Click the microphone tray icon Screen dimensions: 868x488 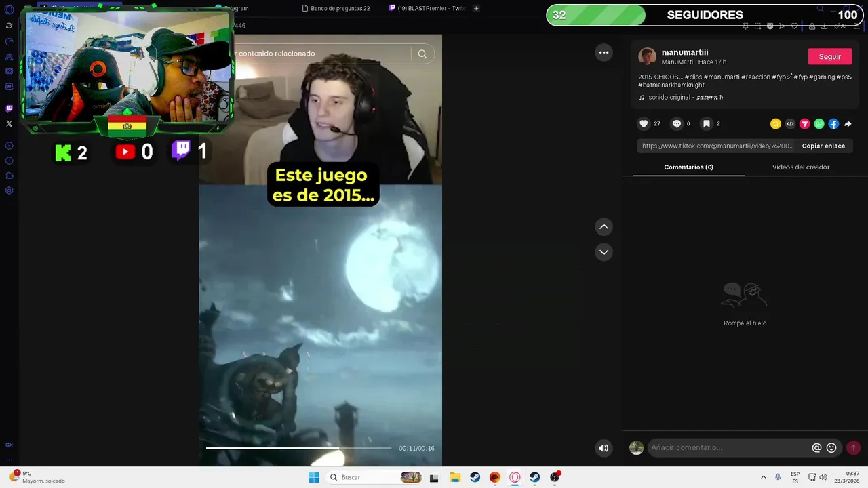pos(778,477)
